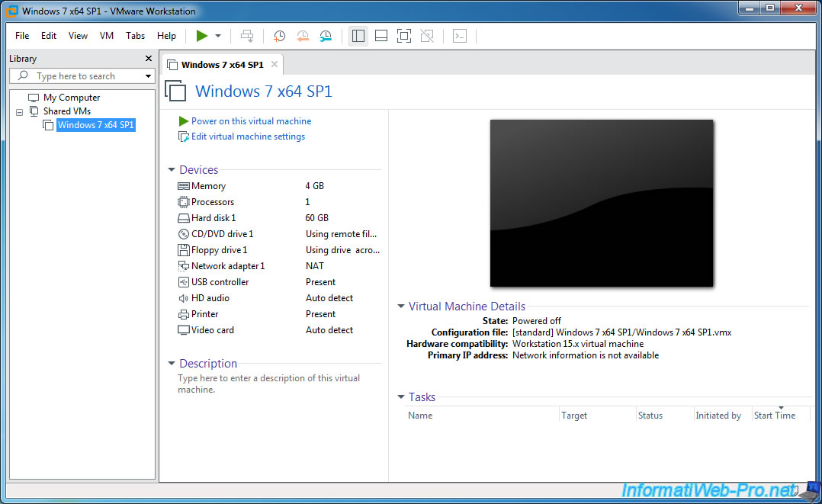Open the Help menu
Viewport: 822px width, 504px height.
(x=166, y=36)
